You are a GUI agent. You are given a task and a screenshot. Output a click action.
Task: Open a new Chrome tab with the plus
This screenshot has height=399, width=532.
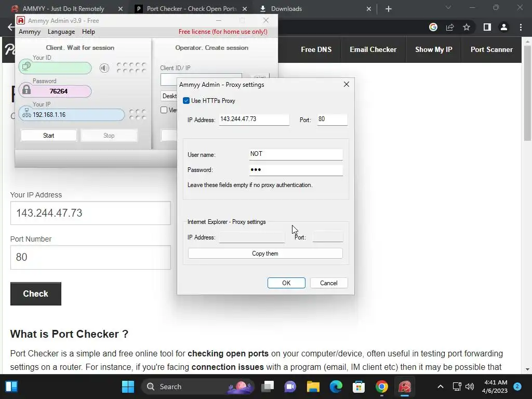point(389,9)
